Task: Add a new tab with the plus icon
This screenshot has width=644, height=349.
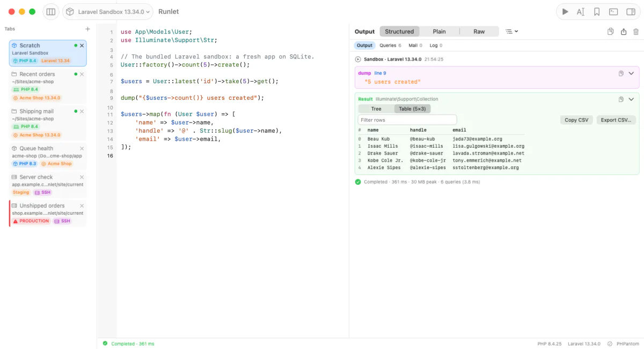Action: 88,29
